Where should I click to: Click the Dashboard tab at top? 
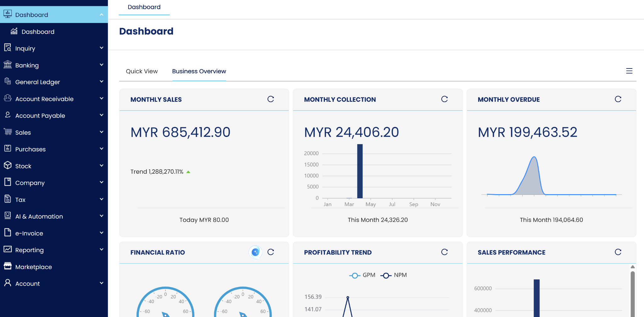click(x=144, y=7)
